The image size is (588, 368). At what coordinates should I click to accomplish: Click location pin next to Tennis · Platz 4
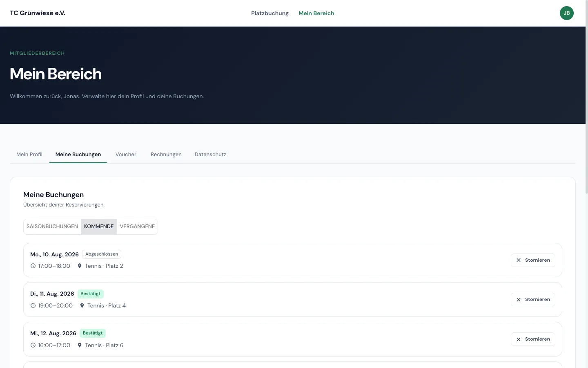[82, 305]
